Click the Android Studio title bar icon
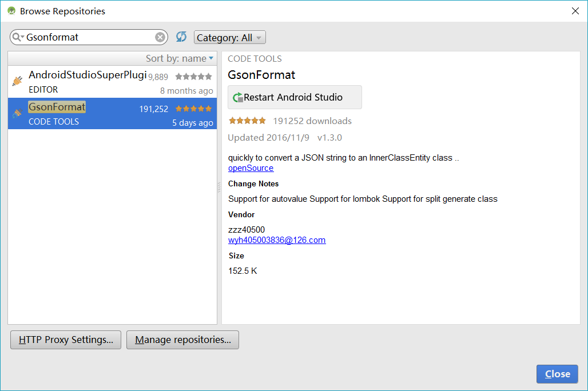588x391 pixels. click(x=11, y=11)
